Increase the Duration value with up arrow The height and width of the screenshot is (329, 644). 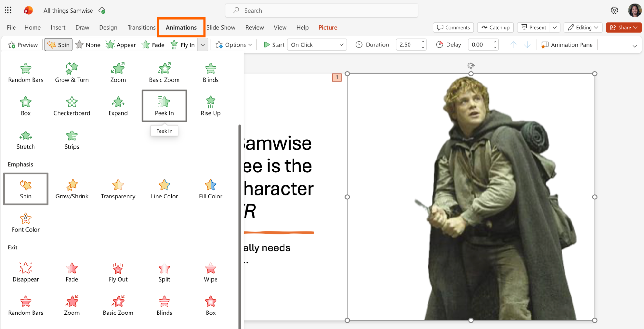pos(423,42)
